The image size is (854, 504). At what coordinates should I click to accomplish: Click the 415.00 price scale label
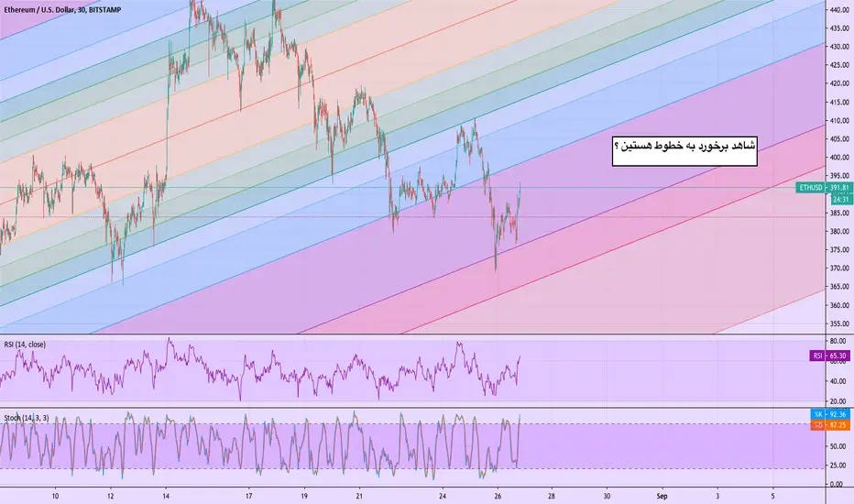(x=839, y=102)
